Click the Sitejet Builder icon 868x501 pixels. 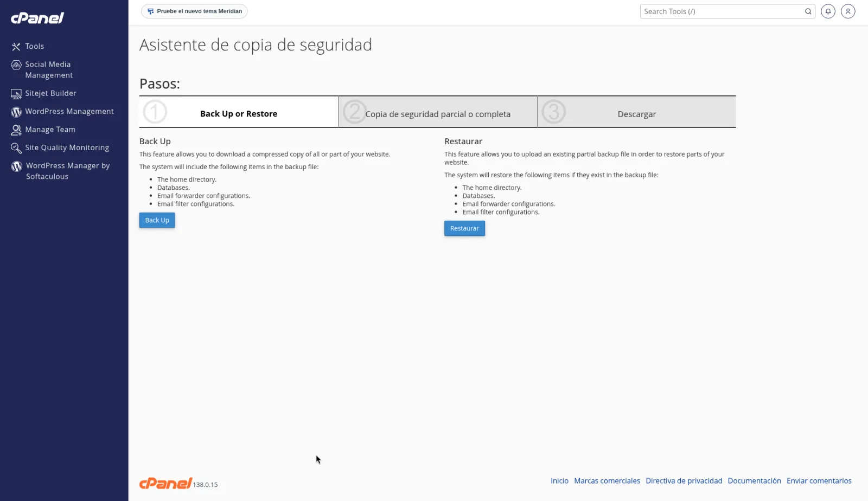(16, 94)
